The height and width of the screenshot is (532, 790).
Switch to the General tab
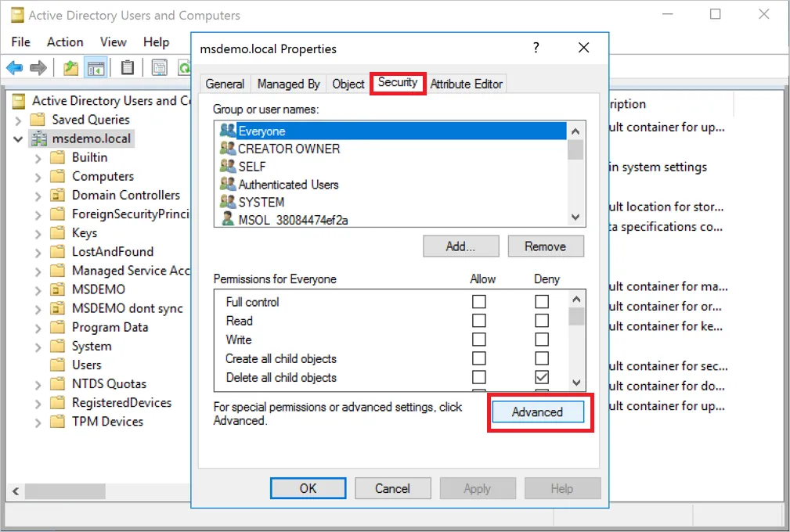click(x=225, y=84)
